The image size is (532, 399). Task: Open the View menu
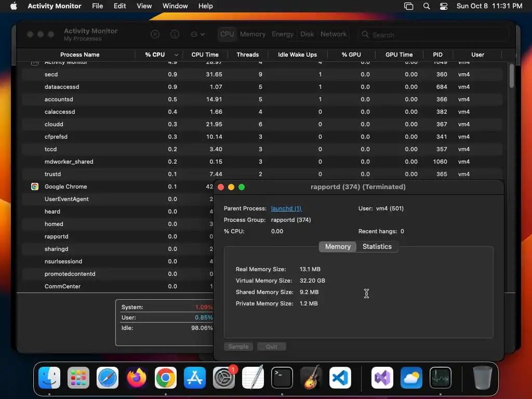pos(144,6)
